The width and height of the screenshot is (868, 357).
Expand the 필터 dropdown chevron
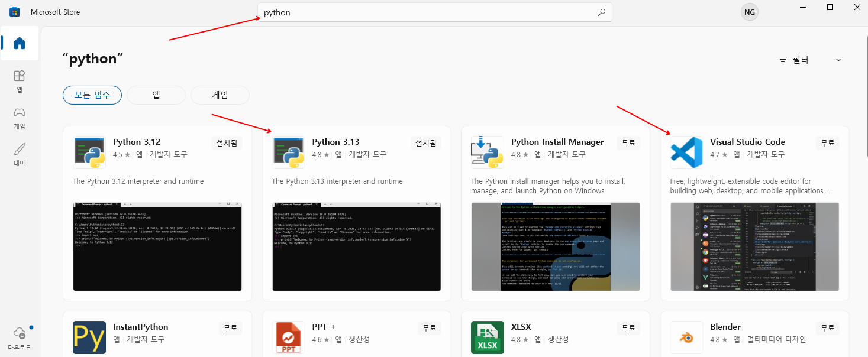(838, 60)
